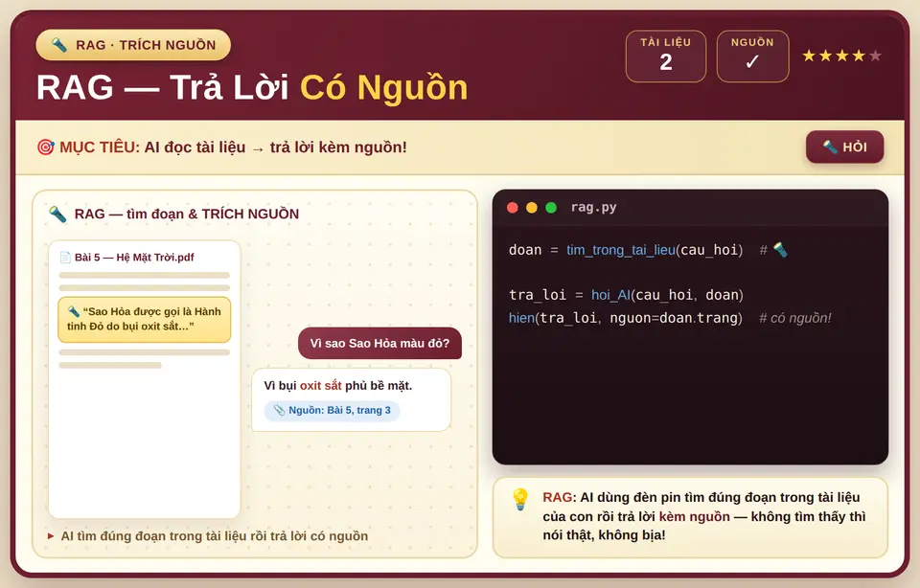Click the paperclip icon in the source chip
The image size is (920, 588).
279,411
